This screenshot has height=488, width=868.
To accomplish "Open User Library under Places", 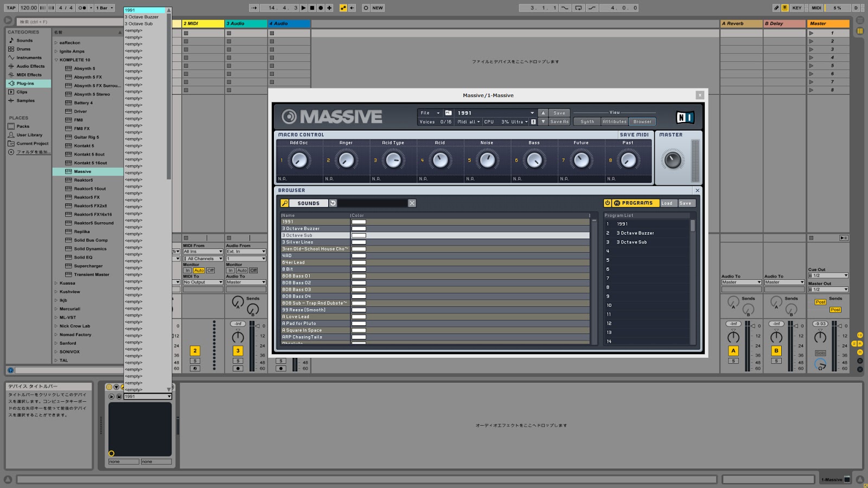I will 29,135.
